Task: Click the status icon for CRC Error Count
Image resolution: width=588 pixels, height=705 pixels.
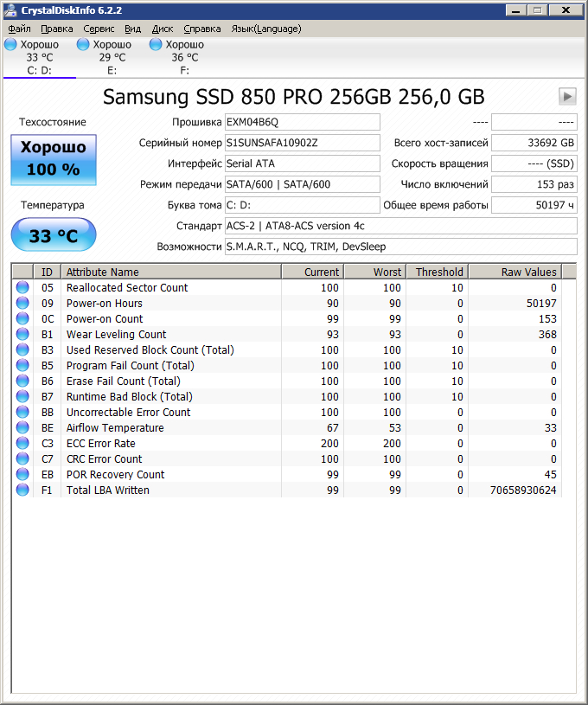Action: [x=22, y=459]
